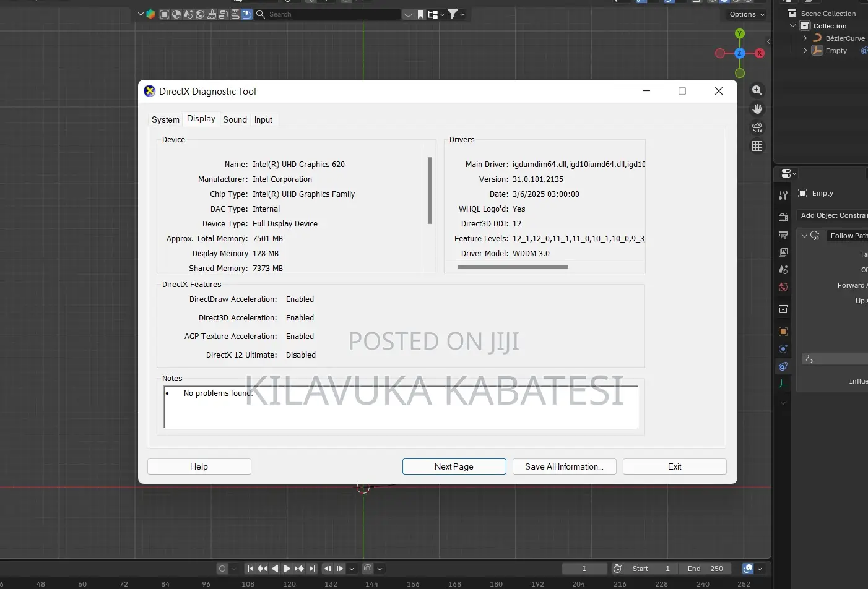868x589 pixels.
Task: Click the viewport pan hand icon
Action: [757, 109]
